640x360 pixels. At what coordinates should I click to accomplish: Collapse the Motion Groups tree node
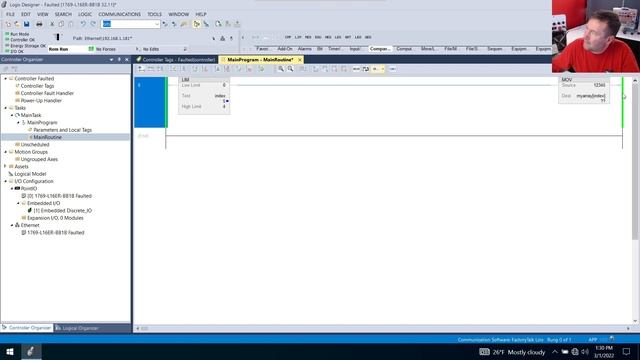tap(6, 152)
